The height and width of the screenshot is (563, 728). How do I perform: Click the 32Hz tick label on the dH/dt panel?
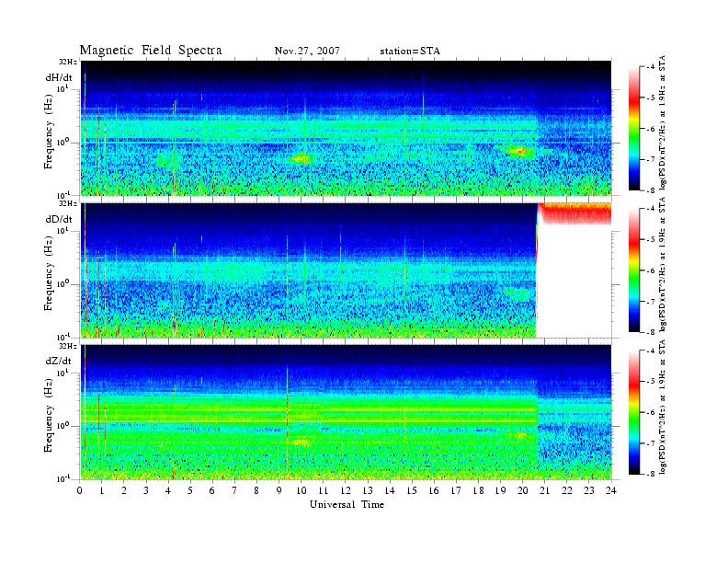(68, 62)
